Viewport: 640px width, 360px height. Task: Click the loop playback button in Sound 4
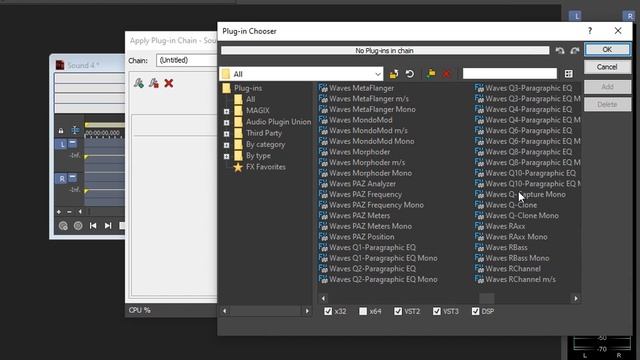78,226
